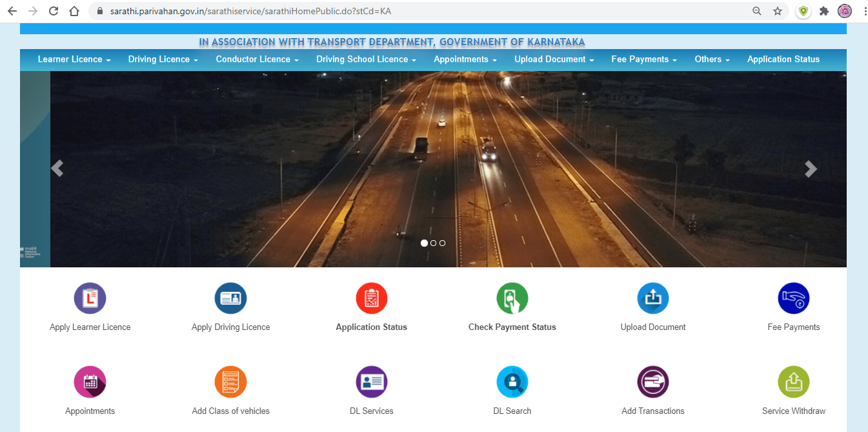
Task: Click the Apply Driving Licence icon
Action: [230, 298]
